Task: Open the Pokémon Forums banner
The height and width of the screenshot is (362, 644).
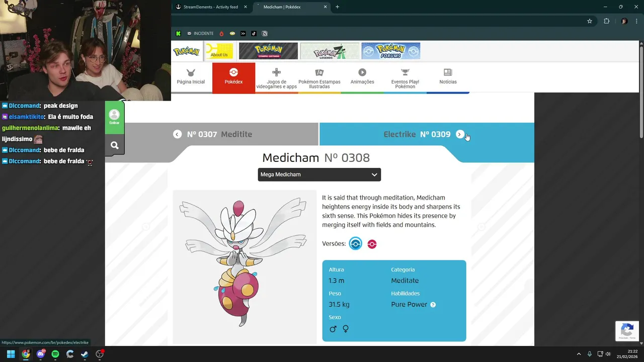Action: 390,51
